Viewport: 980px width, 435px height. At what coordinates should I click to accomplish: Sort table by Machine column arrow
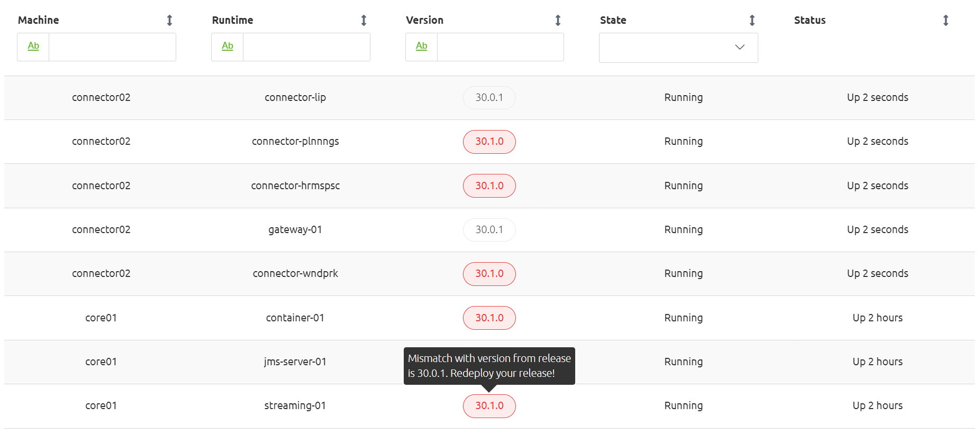pos(169,20)
